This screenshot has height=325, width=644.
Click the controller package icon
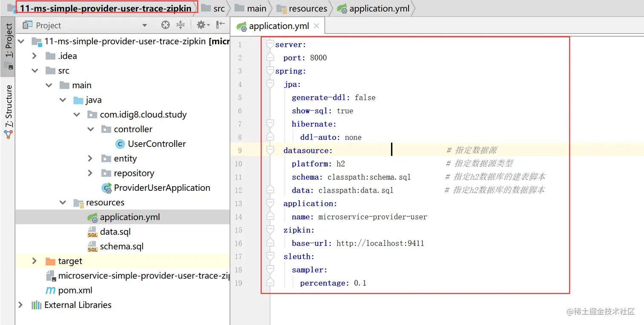(x=106, y=129)
